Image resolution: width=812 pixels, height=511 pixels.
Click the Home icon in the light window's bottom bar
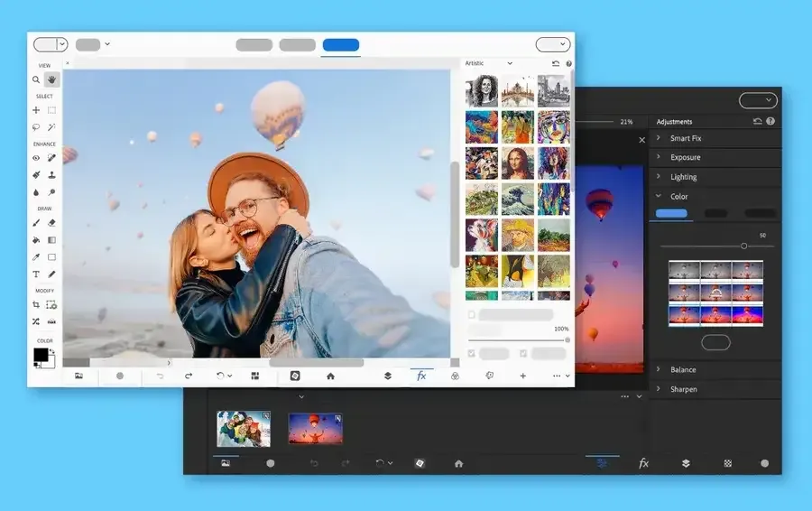point(330,376)
